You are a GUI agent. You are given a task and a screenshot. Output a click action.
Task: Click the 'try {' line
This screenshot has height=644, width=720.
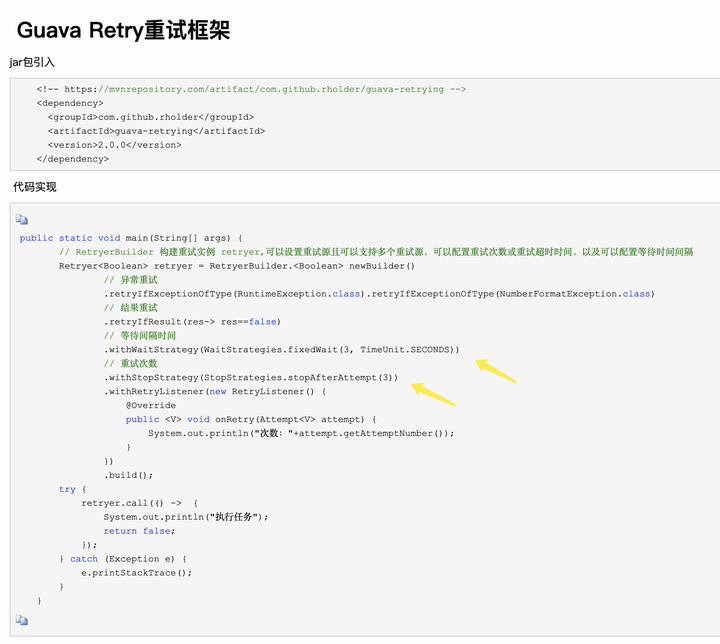[x=73, y=489]
